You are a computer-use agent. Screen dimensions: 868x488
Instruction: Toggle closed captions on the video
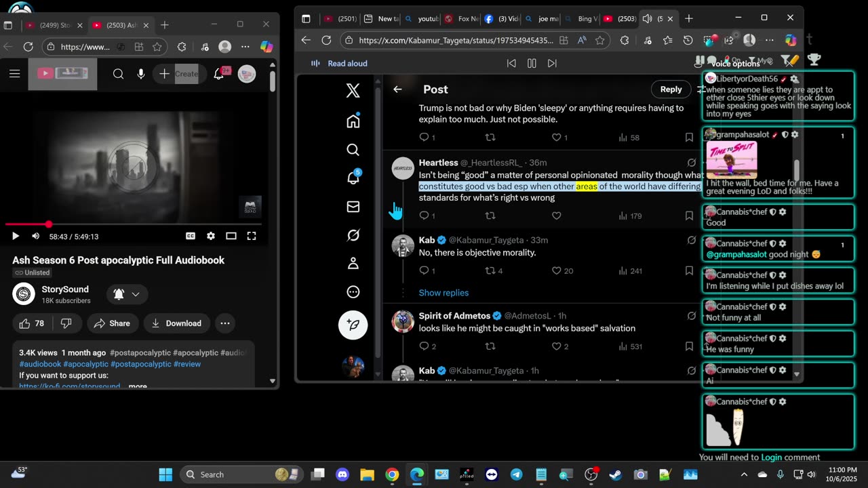click(191, 236)
